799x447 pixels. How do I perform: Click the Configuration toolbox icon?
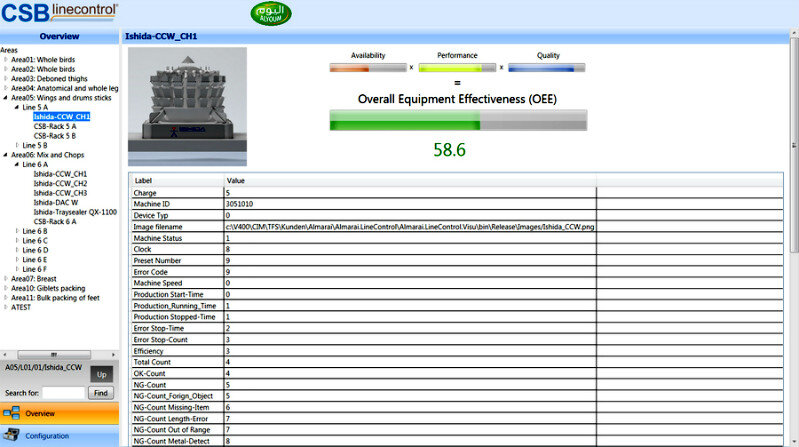(12, 435)
